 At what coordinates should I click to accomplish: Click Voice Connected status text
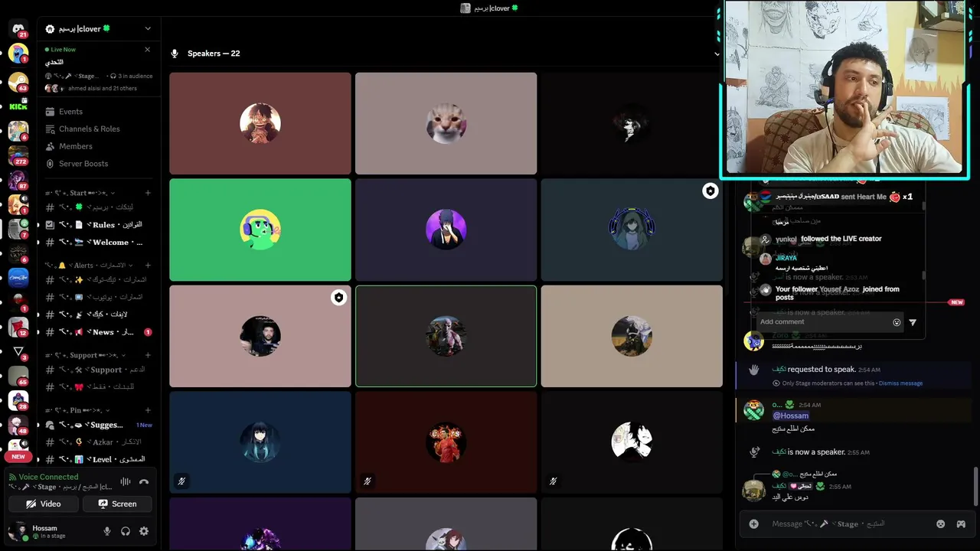[48, 477]
